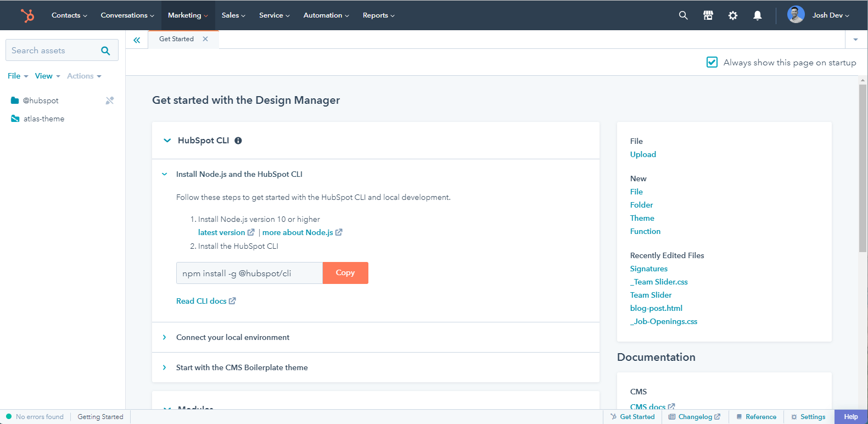Click external link icon beside latest version
The width and height of the screenshot is (868, 424).
[x=251, y=232]
